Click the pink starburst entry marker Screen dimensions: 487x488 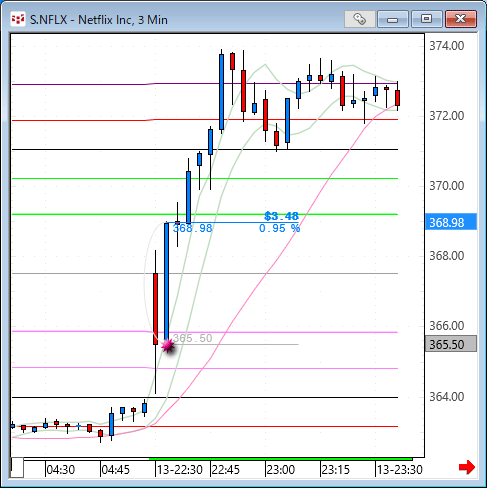click(168, 346)
